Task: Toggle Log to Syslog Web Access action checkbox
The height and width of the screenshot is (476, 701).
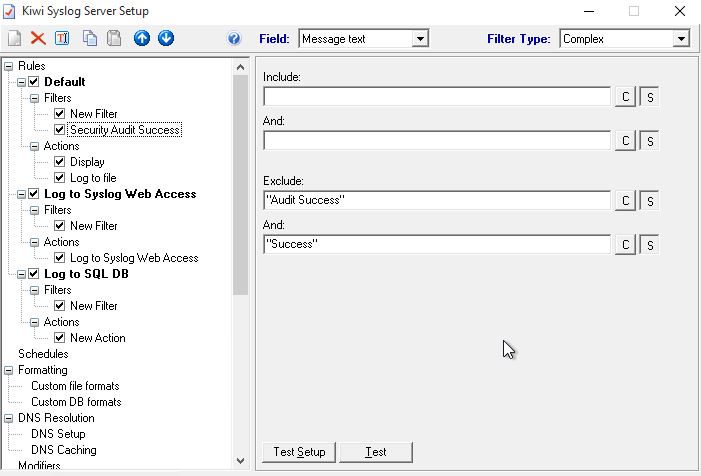Action: tap(59, 258)
